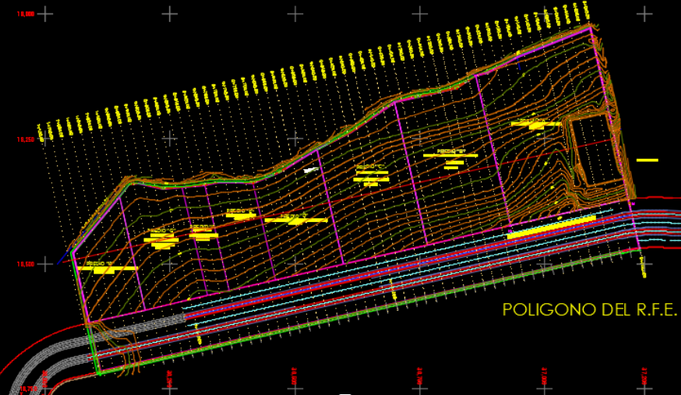Viewport: 681px width, 395px height.
Task: Select the grid cross mark beside the top-left label
Action: click(45, 14)
